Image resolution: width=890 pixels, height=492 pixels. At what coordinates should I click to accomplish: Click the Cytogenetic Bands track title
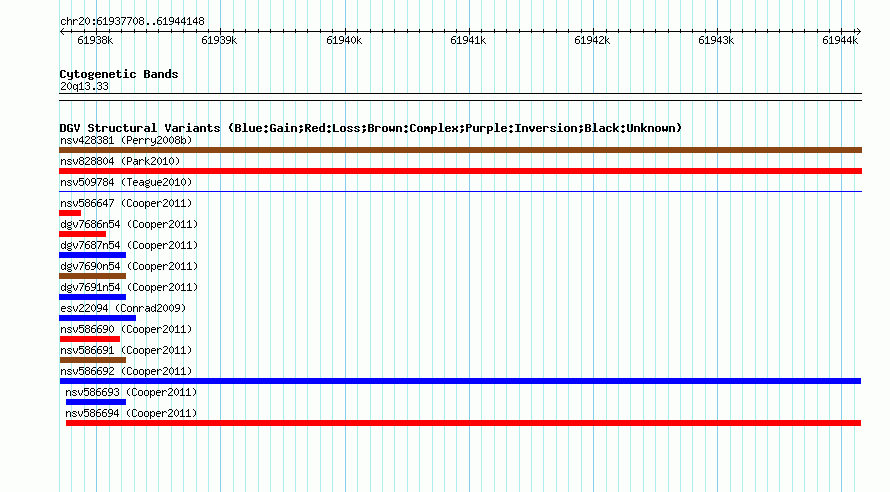[x=119, y=74]
